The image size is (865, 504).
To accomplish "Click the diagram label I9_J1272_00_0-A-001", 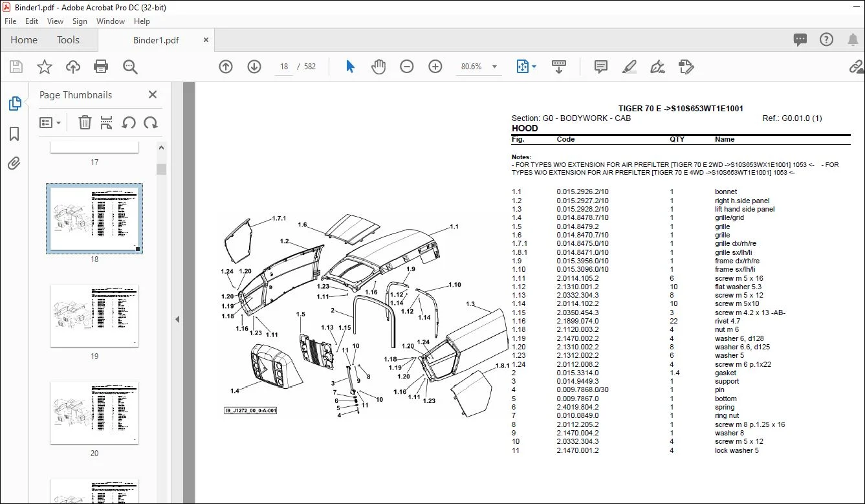I will (x=251, y=411).
